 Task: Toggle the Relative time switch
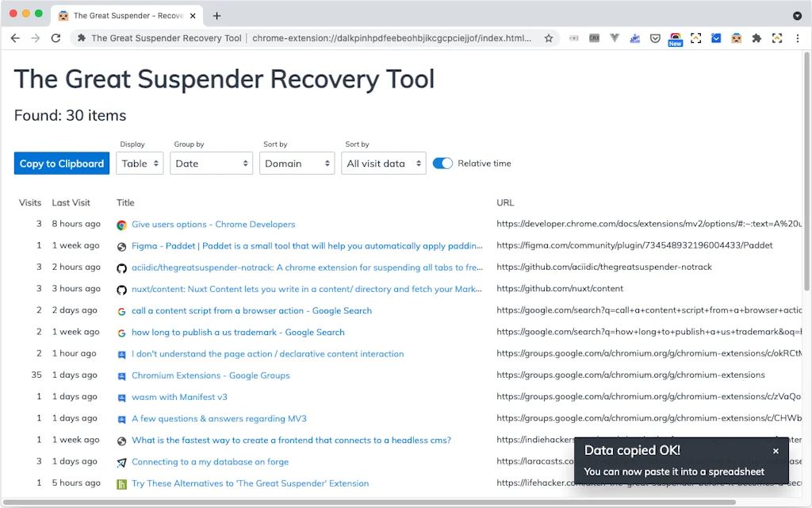pos(442,164)
